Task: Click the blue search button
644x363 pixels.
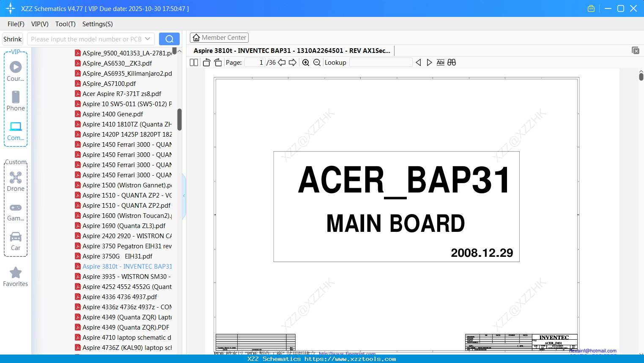Action: 169,39
